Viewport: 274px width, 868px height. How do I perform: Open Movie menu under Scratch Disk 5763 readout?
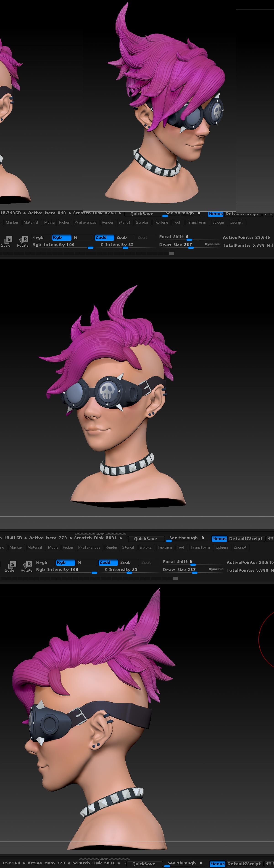click(49, 222)
